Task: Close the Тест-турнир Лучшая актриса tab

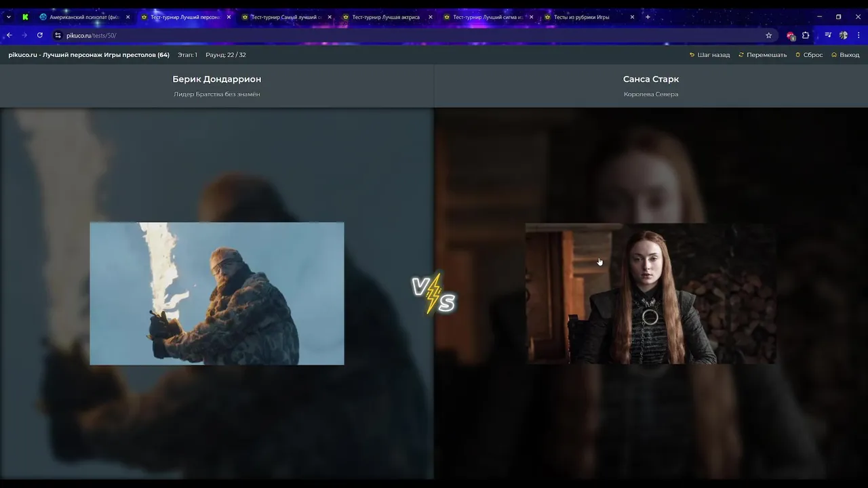Action: tap(431, 17)
